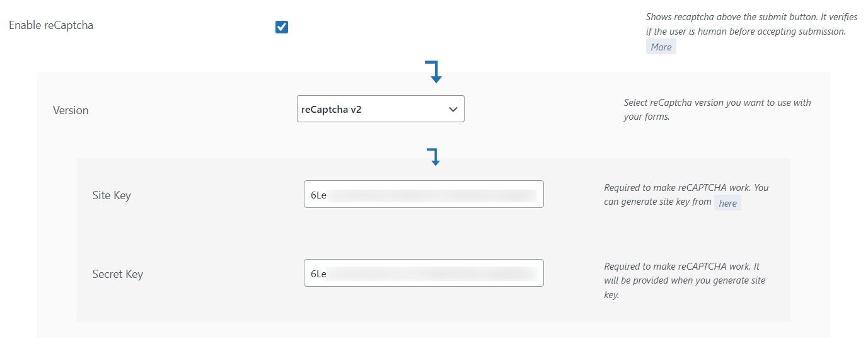Click the chevron arrow in the Version selector
Image resolution: width=868 pixels, height=351 pixels.
(x=453, y=109)
